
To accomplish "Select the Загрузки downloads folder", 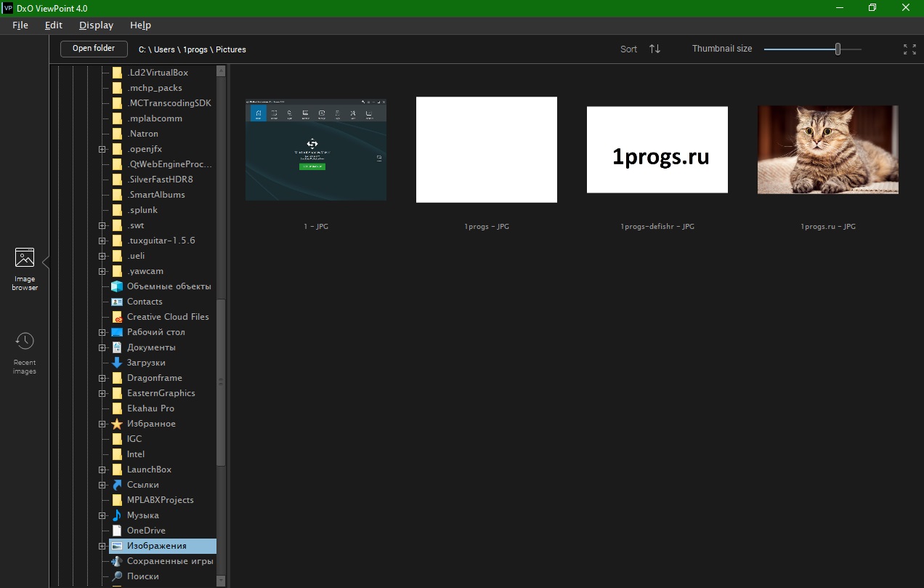I will pyautogui.click(x=146, y=363).
